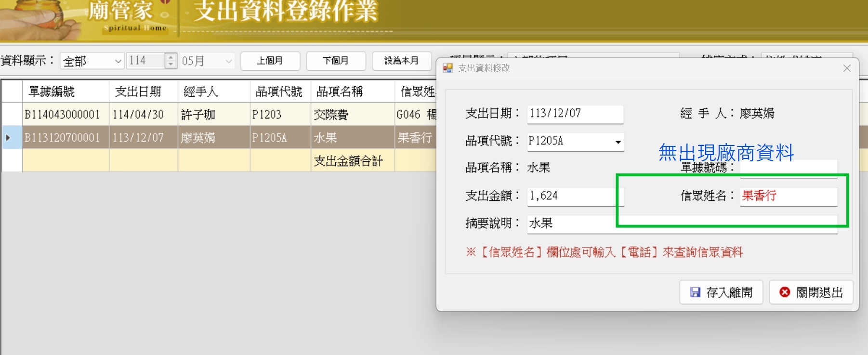Click the 交際費 cell

(x=353, y=115)
